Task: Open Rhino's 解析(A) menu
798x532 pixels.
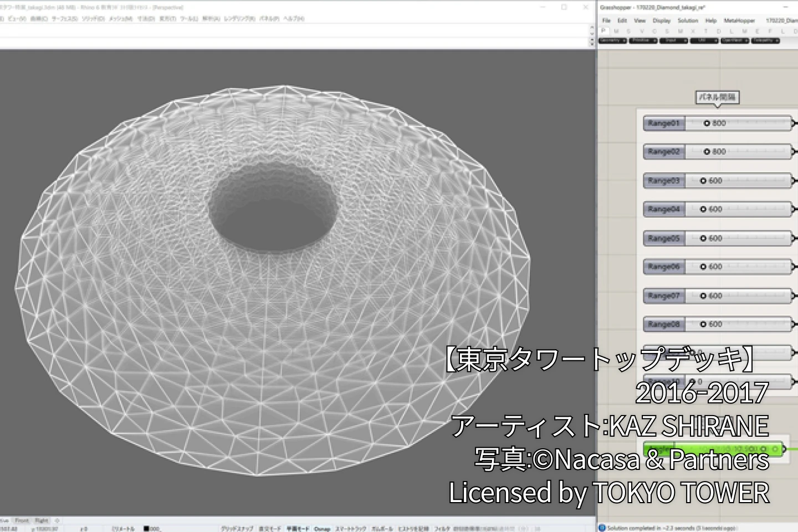Action: point(212,19)
